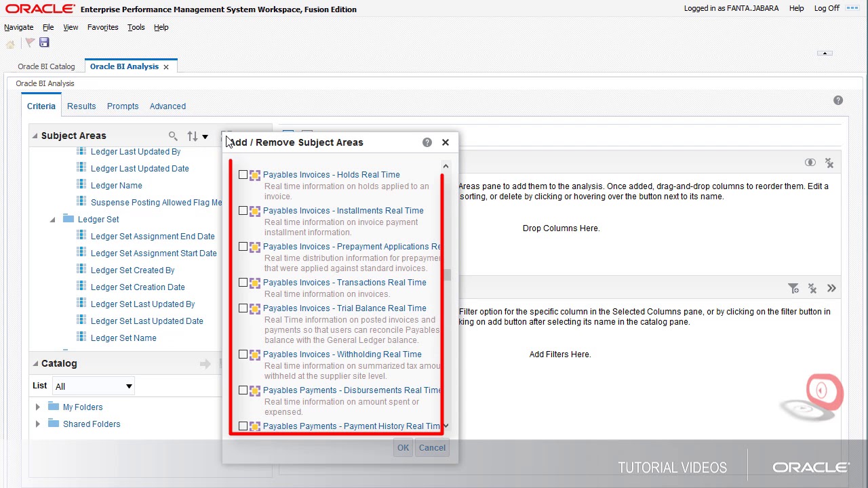The width and height of the screenshot is (868, 488).
Task: Switch to the Prompts tab
Action: (x=123, y=106)
